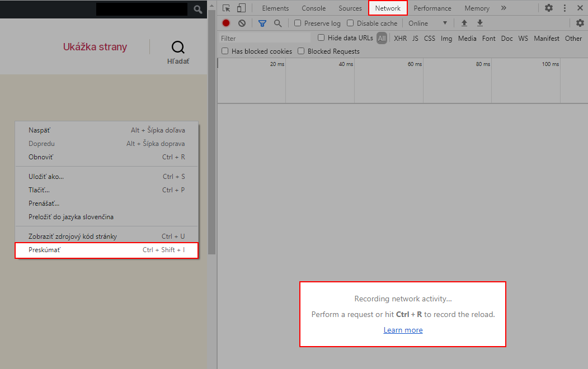
Task: Close the DevTools panel
Action: [580, 8]
